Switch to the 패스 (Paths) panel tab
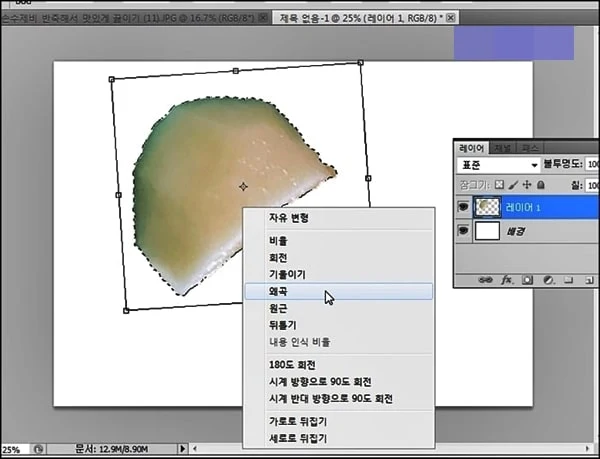 pyautogui.click(x=529, y=148)
